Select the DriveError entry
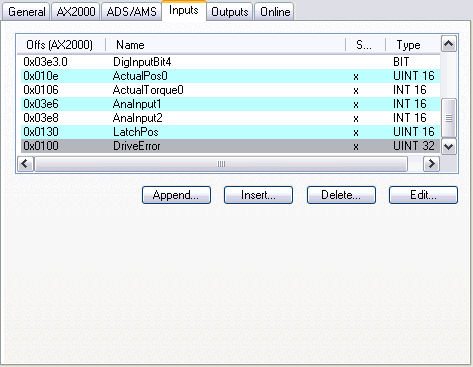This screenshot has width=473, height=367. pyautogui.click(x=230, y=146)
